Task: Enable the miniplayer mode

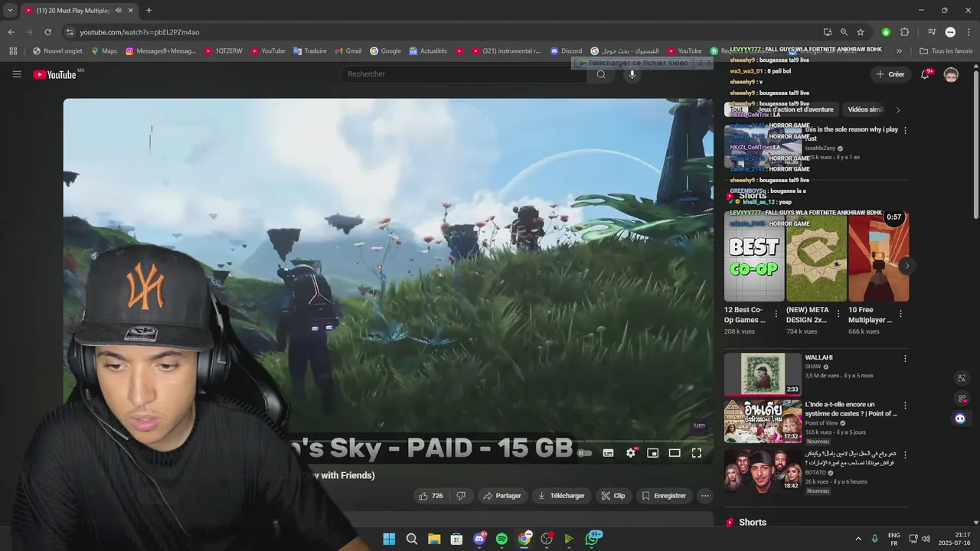Action: pyautogui.click(x=652, y=453)
